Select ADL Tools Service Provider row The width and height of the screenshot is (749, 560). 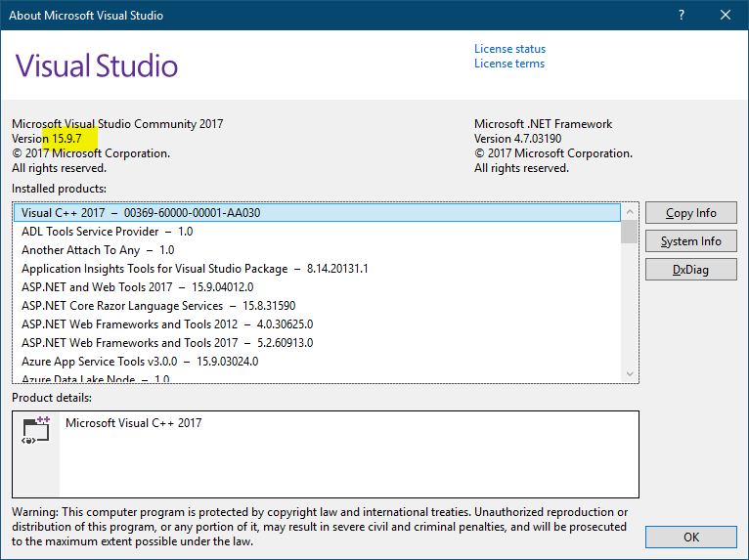pos(317,232)
